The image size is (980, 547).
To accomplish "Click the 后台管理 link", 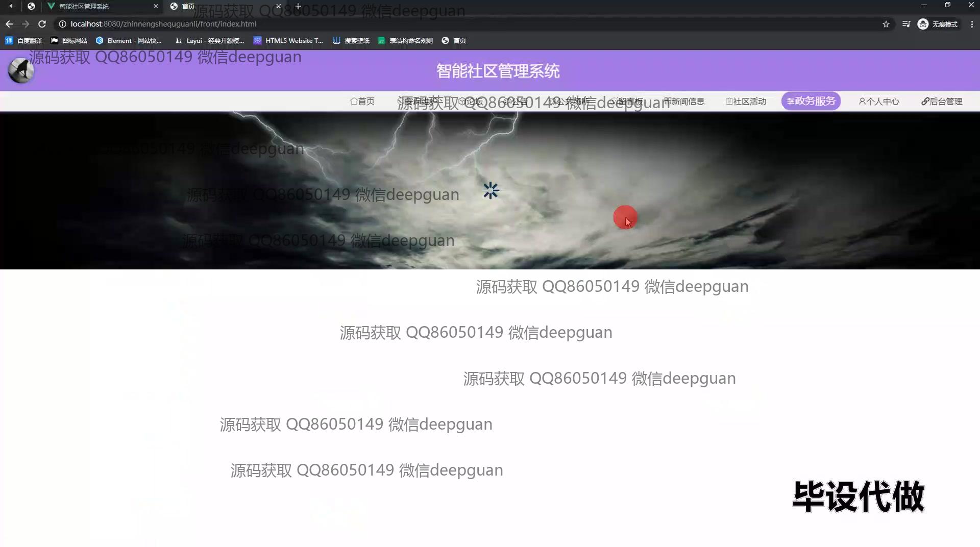I will tap(942, 102).
